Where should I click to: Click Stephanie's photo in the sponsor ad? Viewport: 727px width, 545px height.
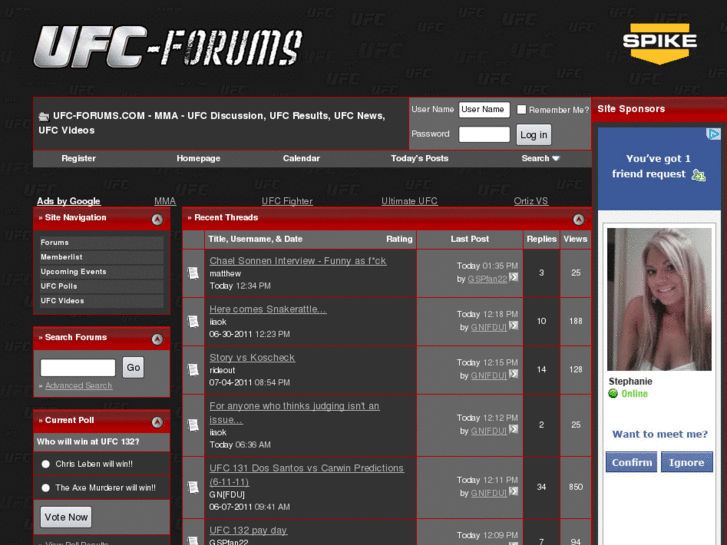[659, 299]
